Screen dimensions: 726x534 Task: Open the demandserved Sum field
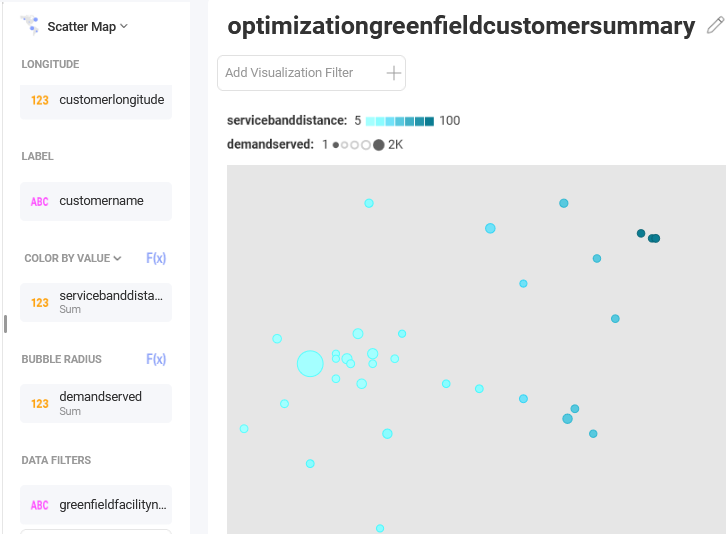click(x=96, y=403)
